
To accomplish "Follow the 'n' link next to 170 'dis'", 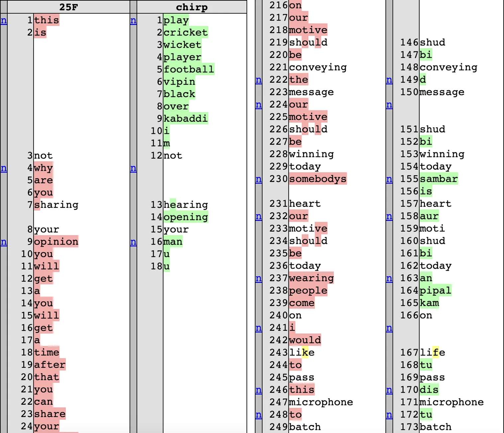I will 389,390.
